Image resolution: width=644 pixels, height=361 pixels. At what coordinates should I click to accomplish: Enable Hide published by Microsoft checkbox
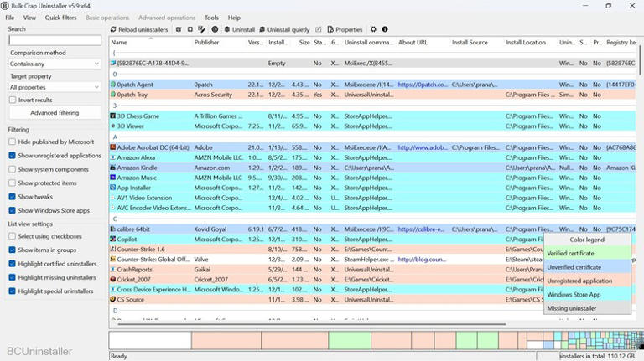(13, 142)
